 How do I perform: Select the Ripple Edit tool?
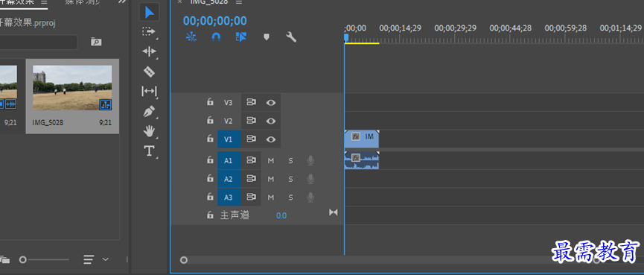[149, 51]
